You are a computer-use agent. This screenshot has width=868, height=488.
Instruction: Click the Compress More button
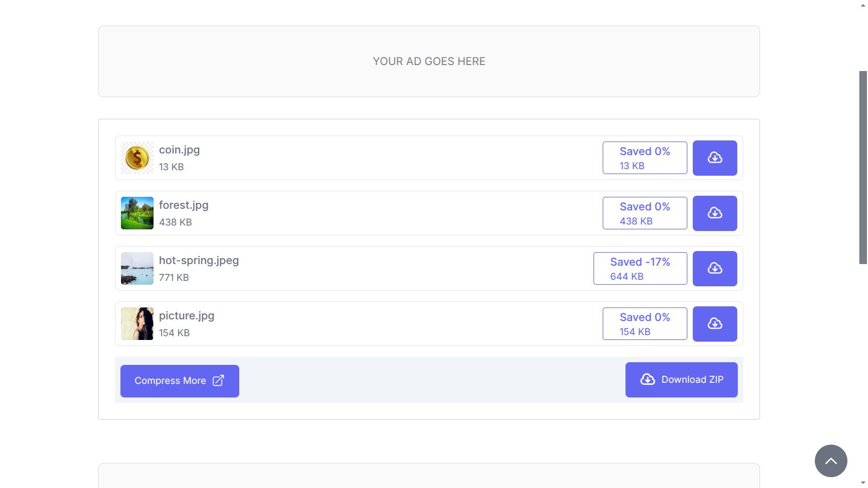click(180, 381)
